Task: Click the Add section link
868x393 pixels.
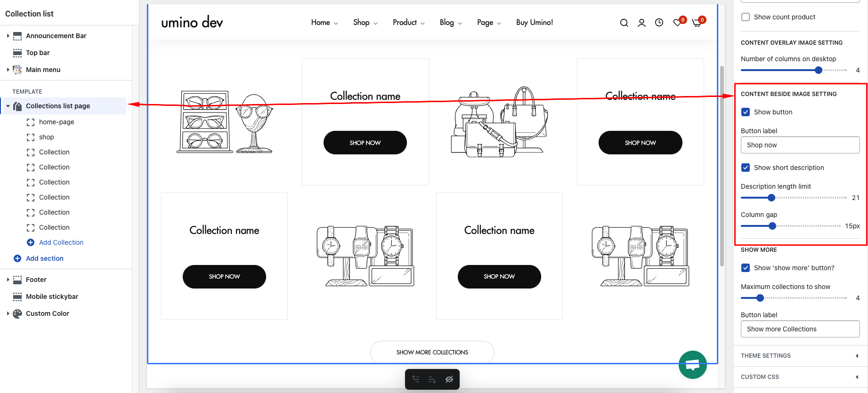Action: coord(44,258)
